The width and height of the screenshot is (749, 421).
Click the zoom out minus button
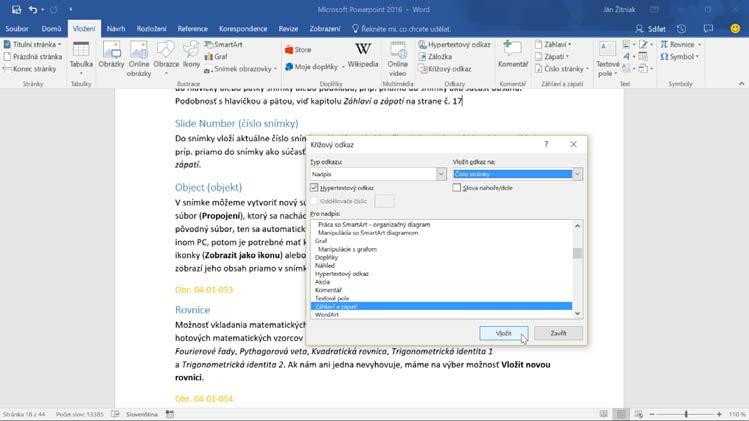[652, 414]
